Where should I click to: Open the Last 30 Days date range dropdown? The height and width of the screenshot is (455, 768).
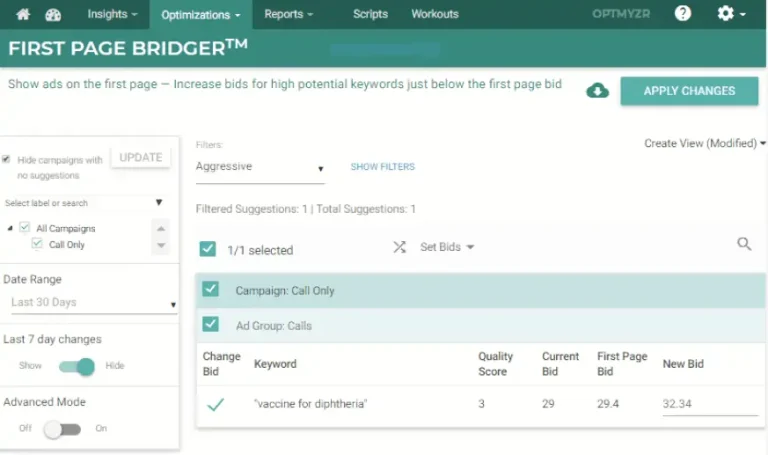point(93,302)
